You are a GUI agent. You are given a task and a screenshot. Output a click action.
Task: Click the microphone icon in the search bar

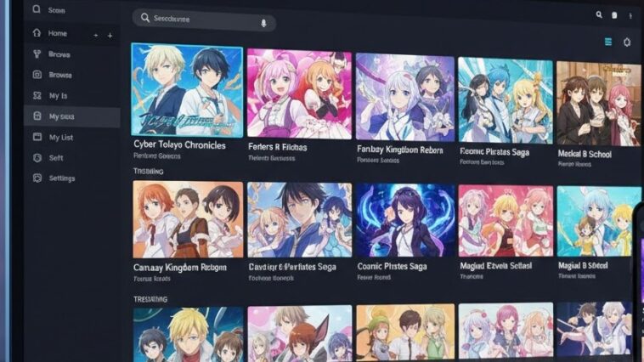click(263, 22)
